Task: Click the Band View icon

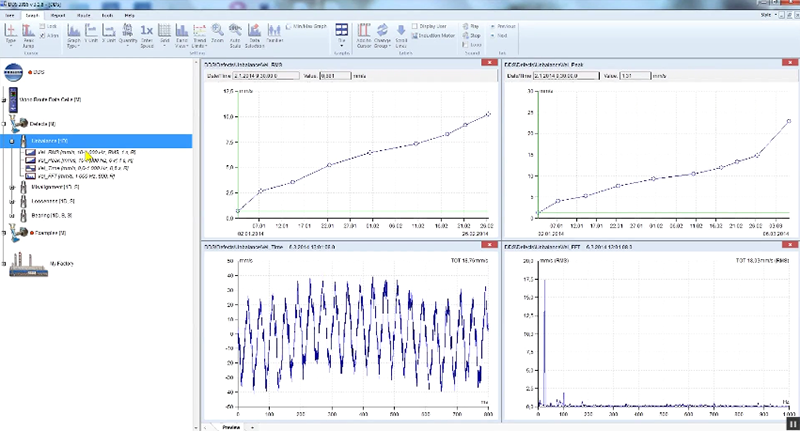Action: click(183, 32)
